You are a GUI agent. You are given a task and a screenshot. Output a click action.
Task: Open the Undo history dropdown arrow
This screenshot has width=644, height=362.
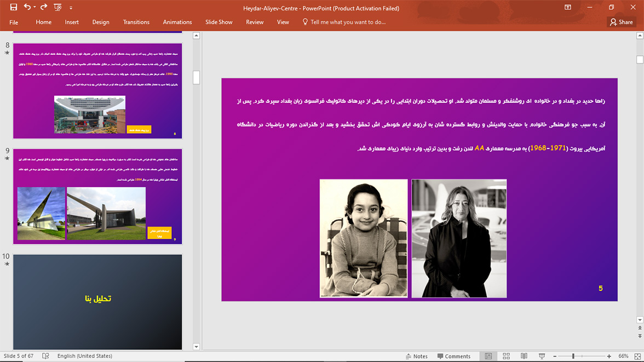(x=34, y=7)
